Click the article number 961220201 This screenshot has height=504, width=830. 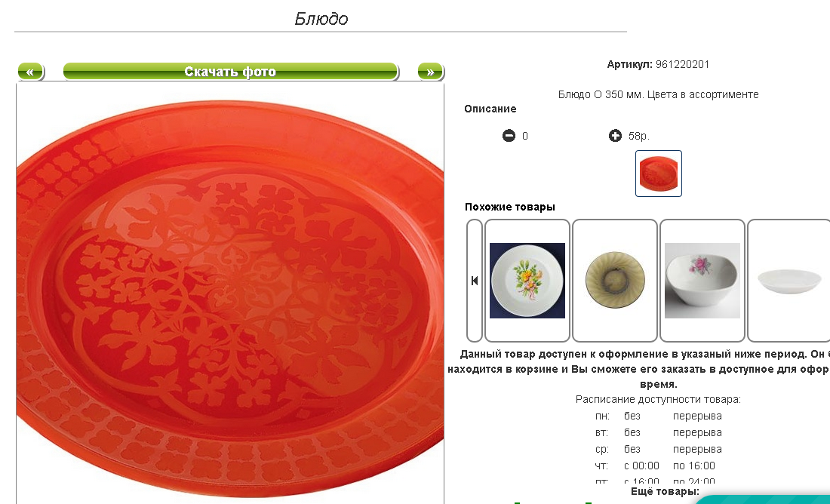682,65
